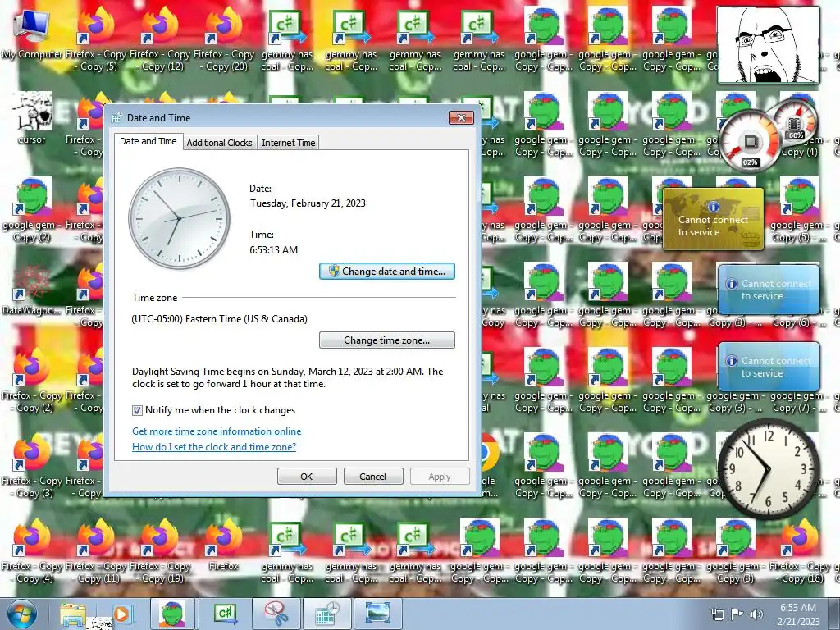Switch to the C# taskbar application

(225, 614)
